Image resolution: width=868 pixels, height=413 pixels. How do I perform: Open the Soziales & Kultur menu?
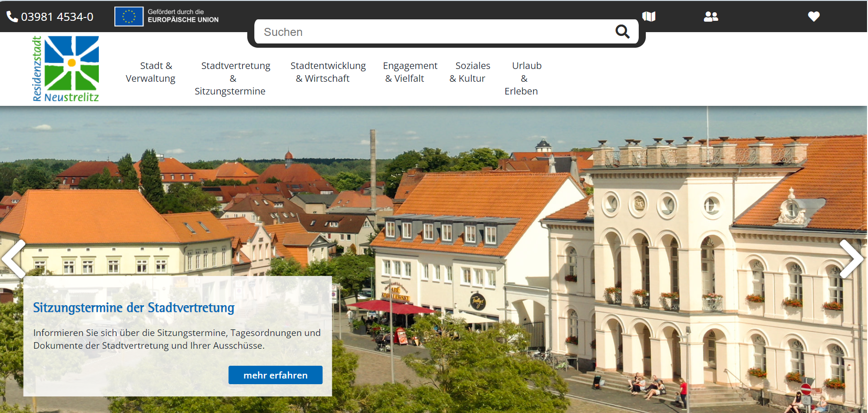469,72
